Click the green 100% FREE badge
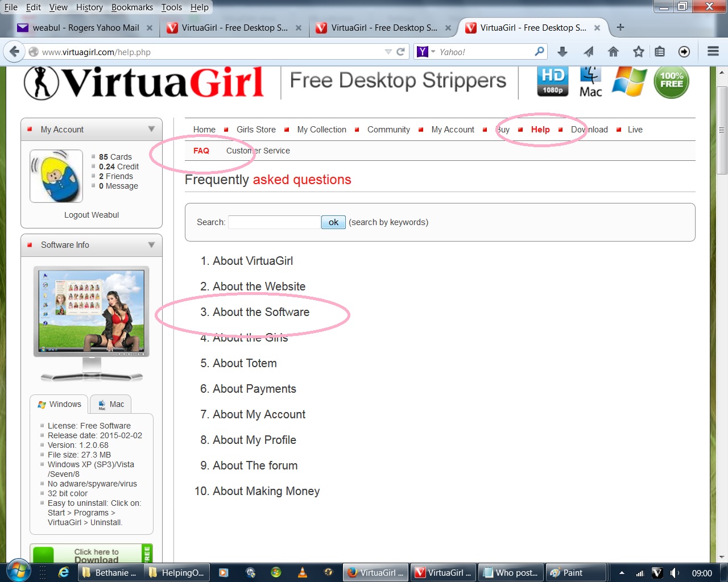This screenshot has width=728, height=582. (x=672, y=82)
